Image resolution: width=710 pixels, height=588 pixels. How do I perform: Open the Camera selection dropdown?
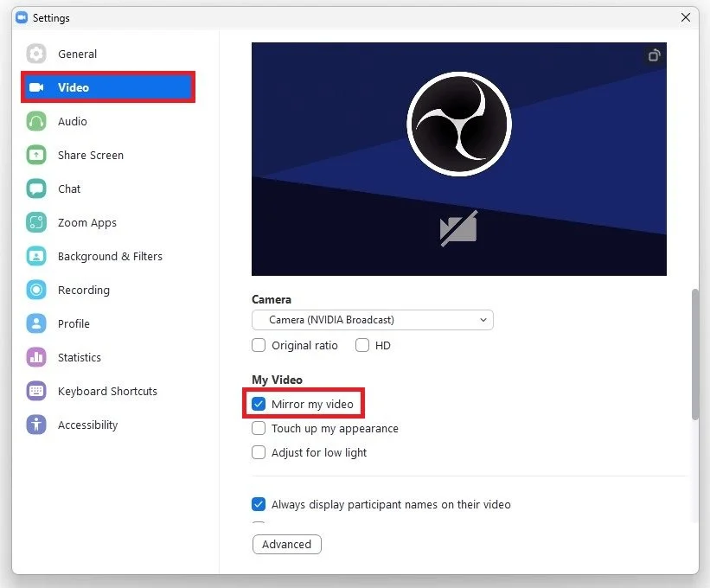tap(372, 320)
